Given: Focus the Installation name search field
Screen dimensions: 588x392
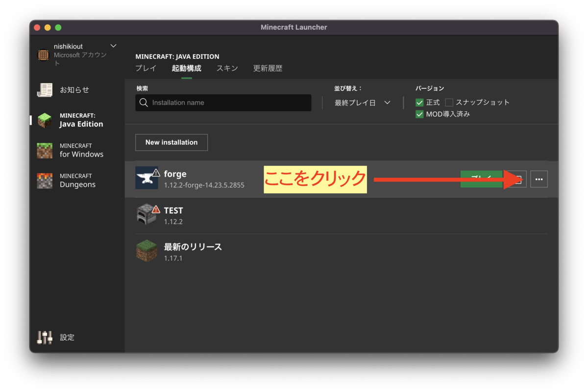Looking at the screenshot, I should tap(223, 103).
